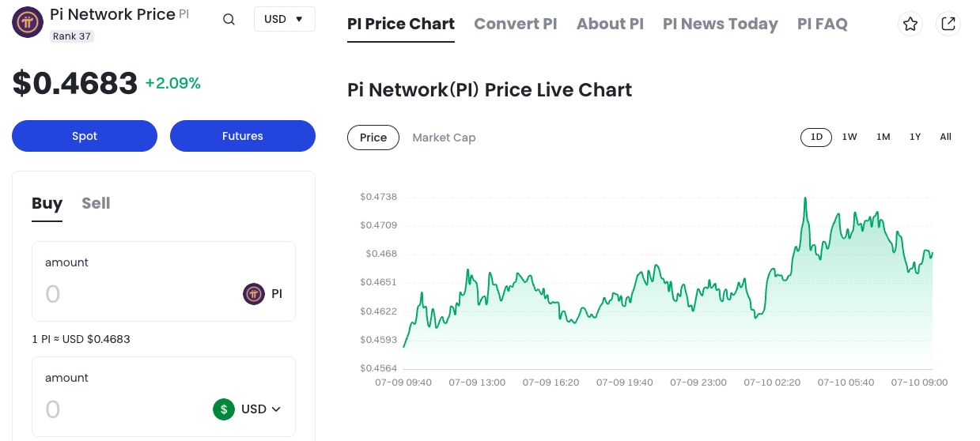The image size is (980, 441).
Task: Click the Pi Network logo icon
Action: click(x=28, y=22)
